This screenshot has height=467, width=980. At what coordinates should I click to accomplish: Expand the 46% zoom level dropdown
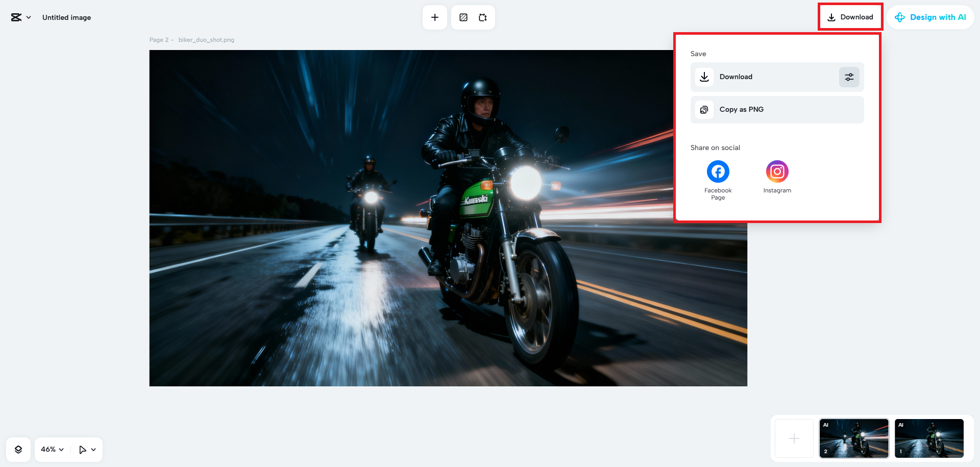pos(52,450)
